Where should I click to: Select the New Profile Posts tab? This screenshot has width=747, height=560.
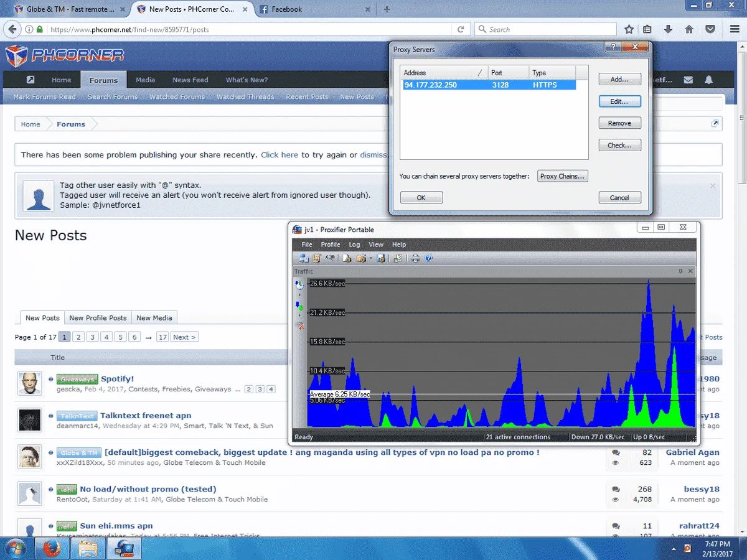(98, 318)
